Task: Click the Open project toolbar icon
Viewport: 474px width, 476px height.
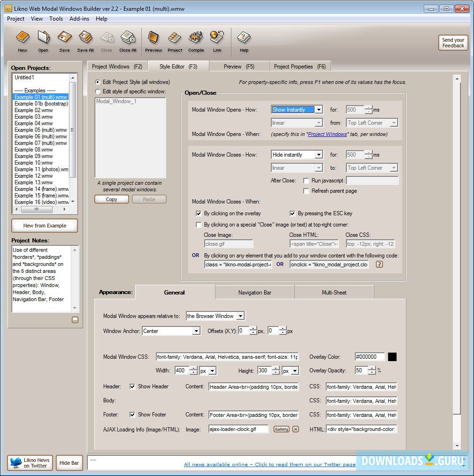Action: [x=43, y=40]
